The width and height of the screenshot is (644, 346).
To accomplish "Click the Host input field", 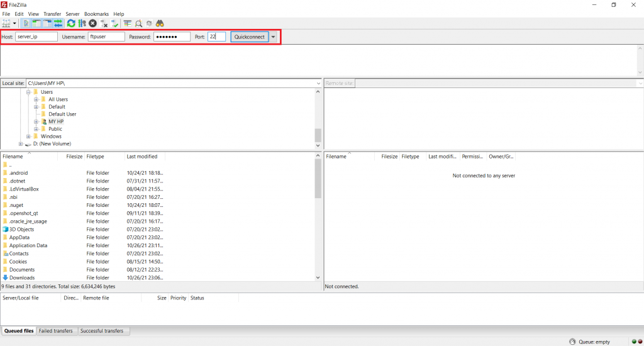I will [x=36, y=36].
